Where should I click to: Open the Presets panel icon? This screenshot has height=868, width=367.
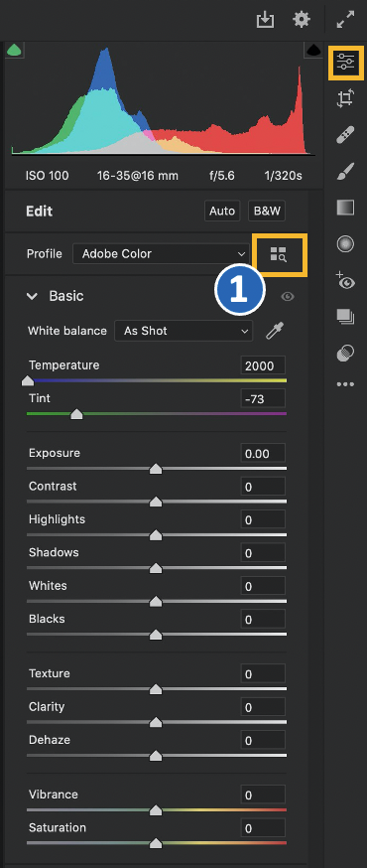(345, 353)
